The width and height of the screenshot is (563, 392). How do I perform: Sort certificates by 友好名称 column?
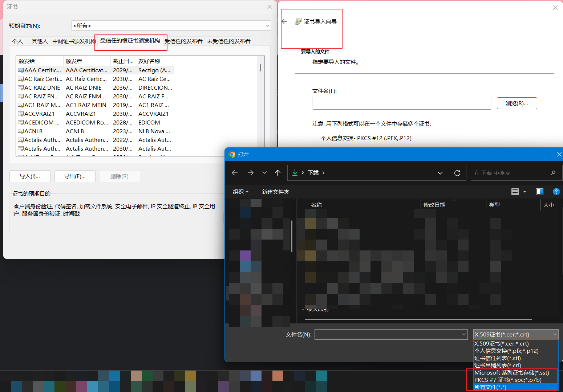[x=155, y=61]
